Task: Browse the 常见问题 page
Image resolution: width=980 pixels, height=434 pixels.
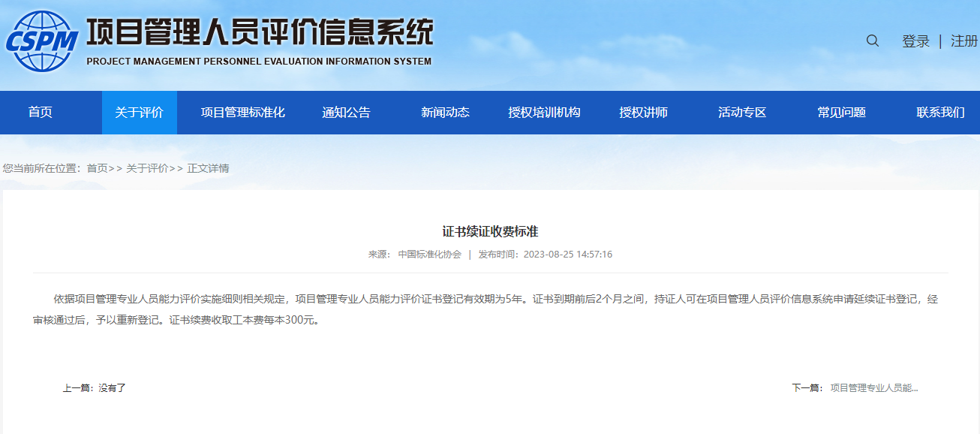Action: pyautogui.click(x=841, y=112)
